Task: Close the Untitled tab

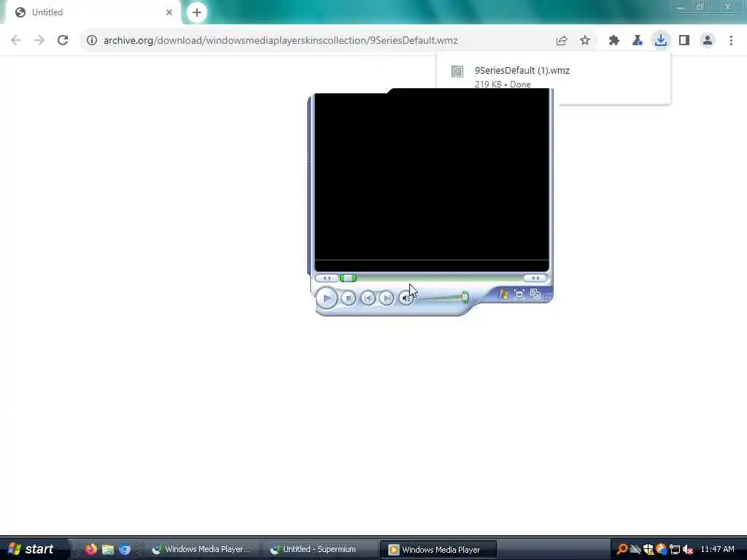Action: point(169,12)
